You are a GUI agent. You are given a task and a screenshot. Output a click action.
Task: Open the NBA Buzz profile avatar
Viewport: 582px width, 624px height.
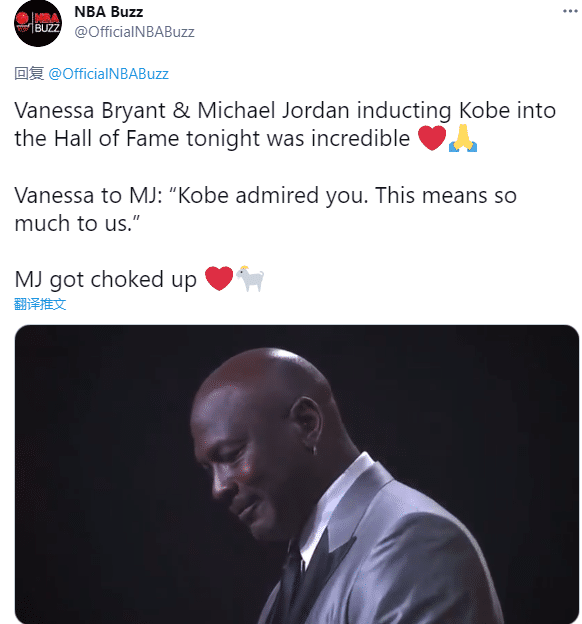click(x=38, y=23)
